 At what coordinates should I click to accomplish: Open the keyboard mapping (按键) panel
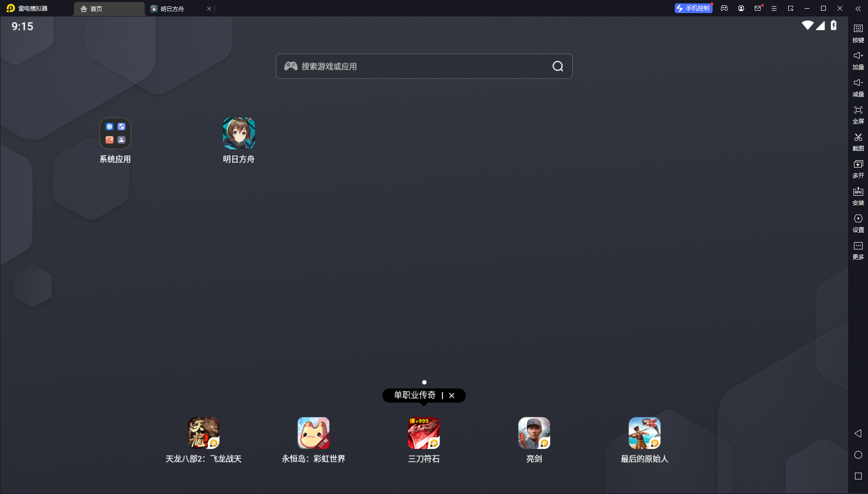click(859, 33)
